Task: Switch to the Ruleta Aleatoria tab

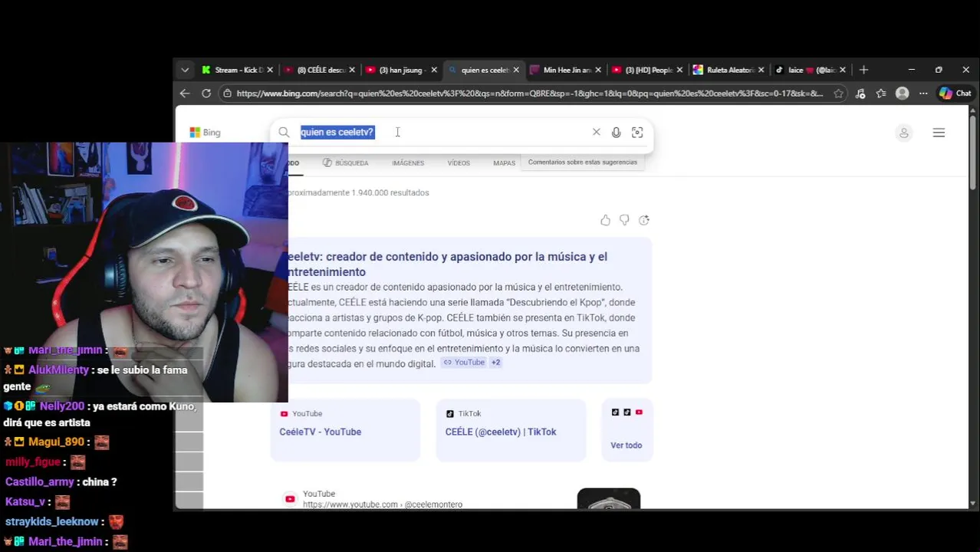Action: tap(730, 70)
